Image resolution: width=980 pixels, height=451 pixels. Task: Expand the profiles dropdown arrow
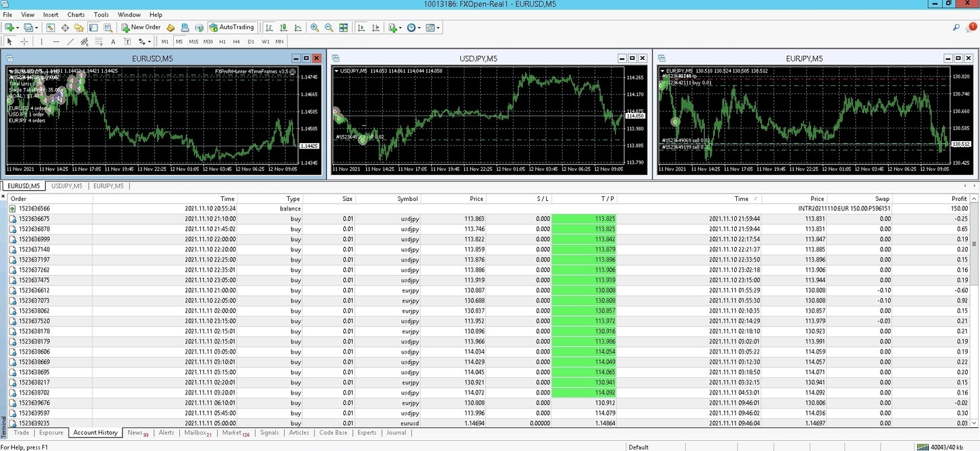coord(37,28)
